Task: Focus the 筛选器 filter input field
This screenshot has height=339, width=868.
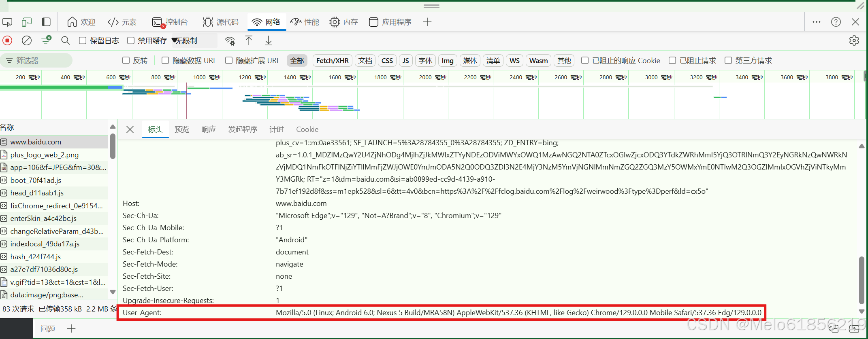Action: [36, 60]
